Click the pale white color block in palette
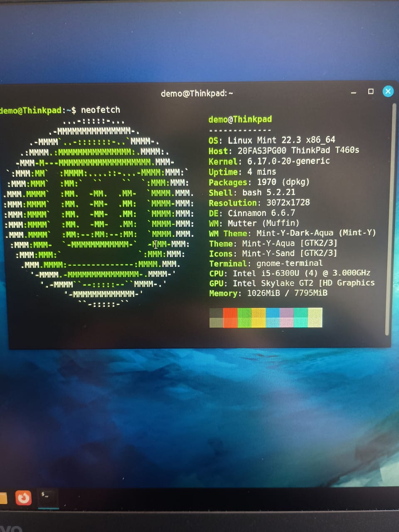Viewport: 399px width, 532px height. (315, 318)
